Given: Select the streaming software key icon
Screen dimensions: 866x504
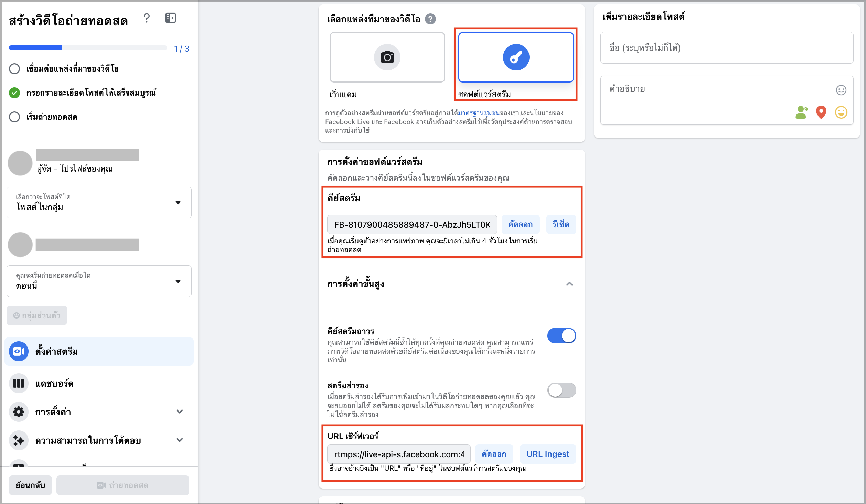Looking at the screenshot, I should [516, 57].
